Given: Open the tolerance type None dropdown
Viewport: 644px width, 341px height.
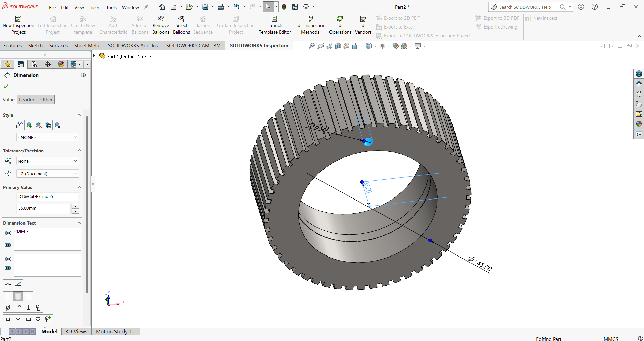Looking at the screenshot, I should coord(47,161).
